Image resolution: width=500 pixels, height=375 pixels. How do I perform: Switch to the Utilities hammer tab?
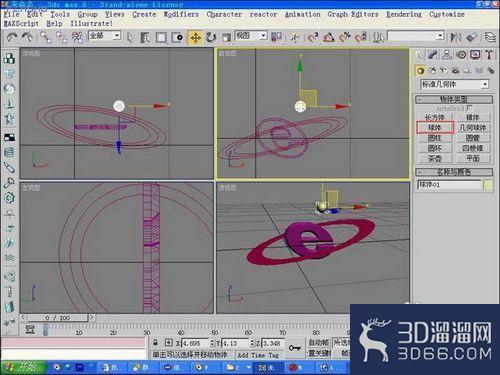click(489, 55)
